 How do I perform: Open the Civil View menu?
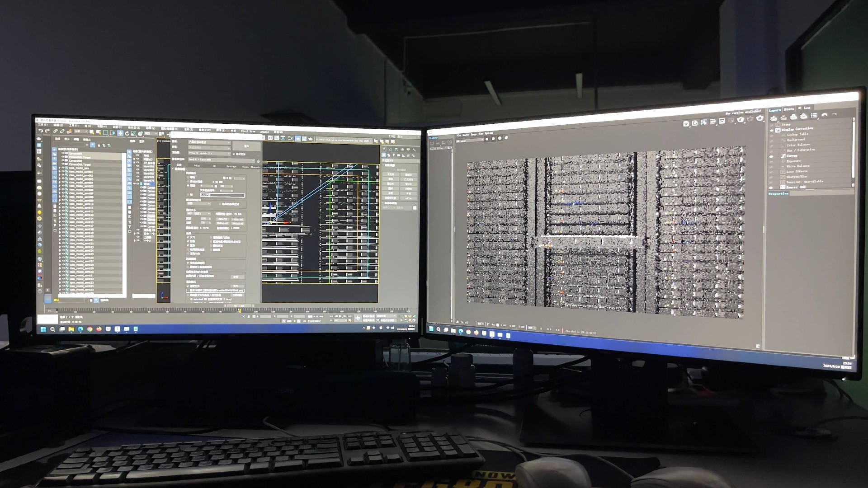(x=248, y=131)
